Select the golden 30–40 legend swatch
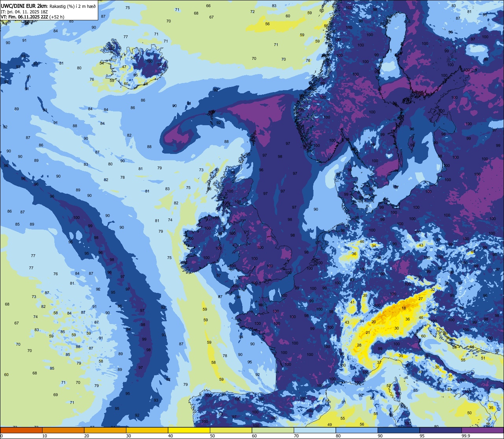This screenshot has height=439, width=504. [147, 430]
